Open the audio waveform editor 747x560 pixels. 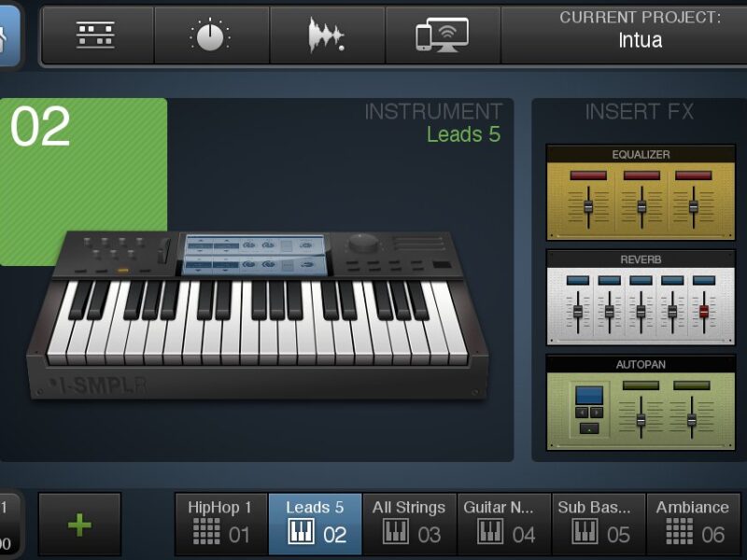point(328,35)
